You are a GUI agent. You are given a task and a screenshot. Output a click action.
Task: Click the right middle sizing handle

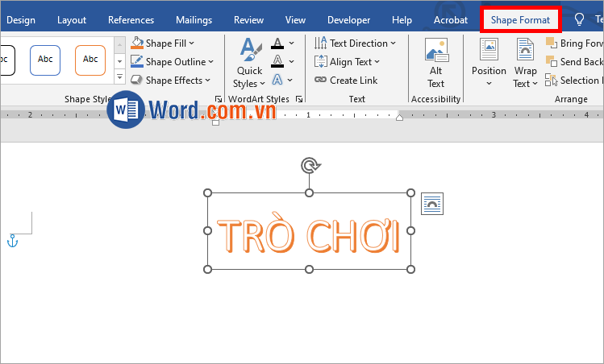pyautogui.click(x=411, y=230)
